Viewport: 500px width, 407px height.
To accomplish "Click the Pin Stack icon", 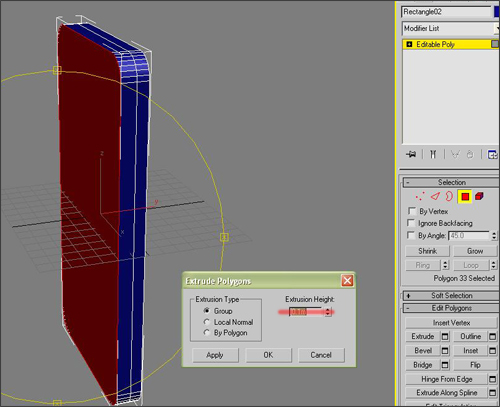I will 411,154.
